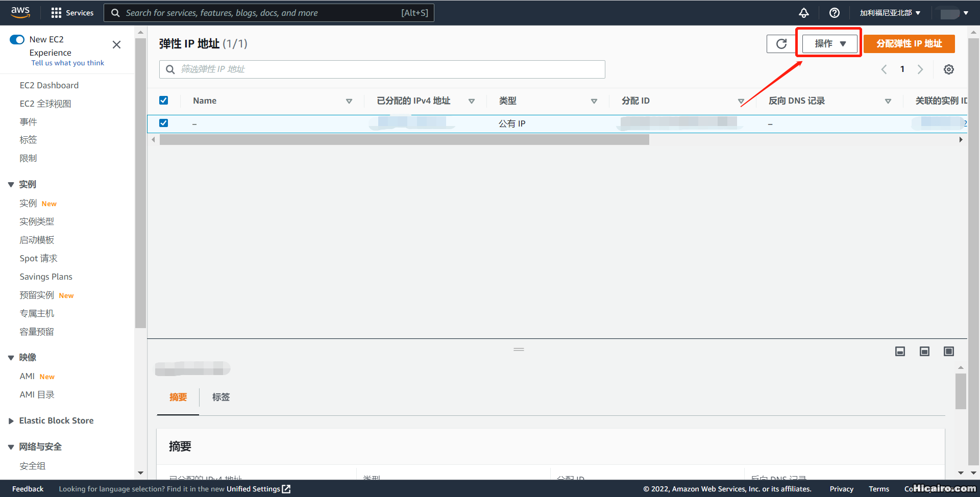Open the Unified Settings link in the footer
This screenshot has width=980, height=497.
pos(254,489)
